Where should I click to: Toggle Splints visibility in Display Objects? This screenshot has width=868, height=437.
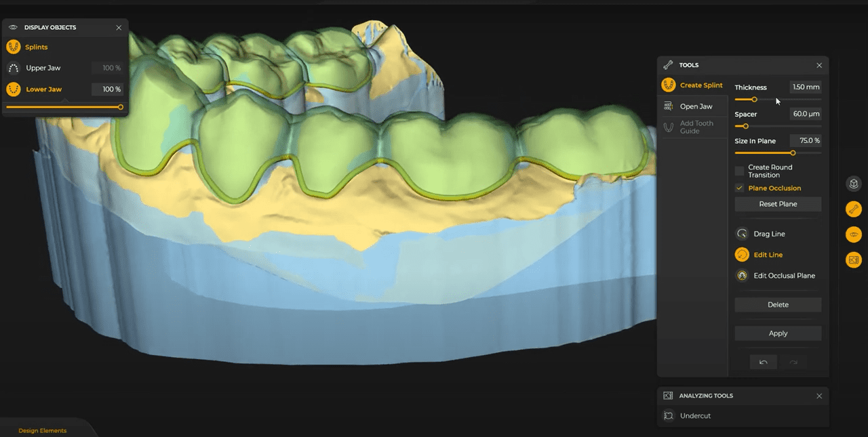[x=14, y=47]
